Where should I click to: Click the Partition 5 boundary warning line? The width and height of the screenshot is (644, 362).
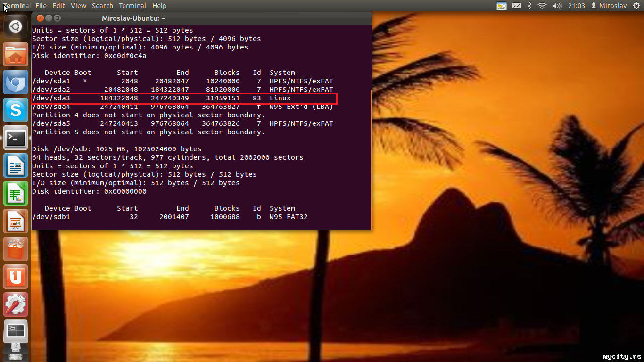149,132
